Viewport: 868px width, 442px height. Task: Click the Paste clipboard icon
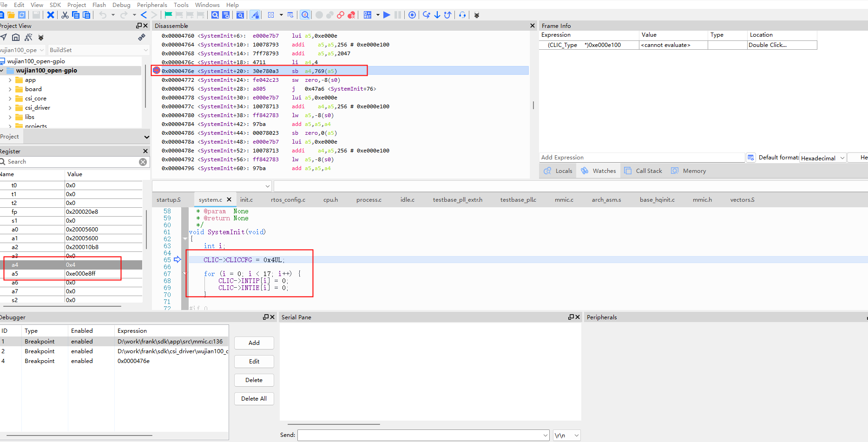click(x=86, y=15)
